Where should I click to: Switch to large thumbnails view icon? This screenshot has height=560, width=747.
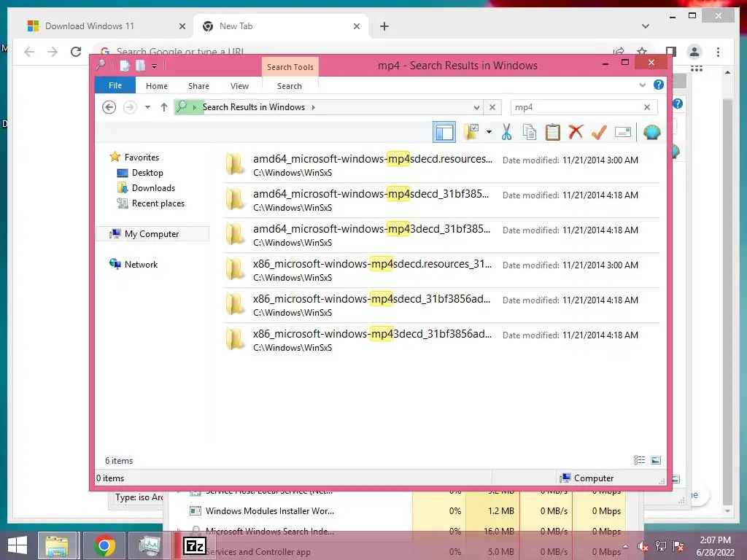coord(656,459)
